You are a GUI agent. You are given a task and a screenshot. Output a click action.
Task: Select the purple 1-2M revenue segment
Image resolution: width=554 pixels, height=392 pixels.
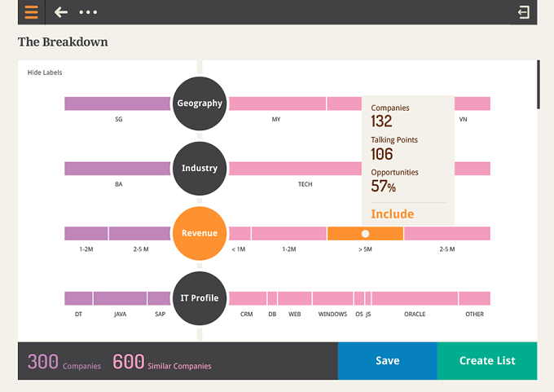click(x=86, y=234)
